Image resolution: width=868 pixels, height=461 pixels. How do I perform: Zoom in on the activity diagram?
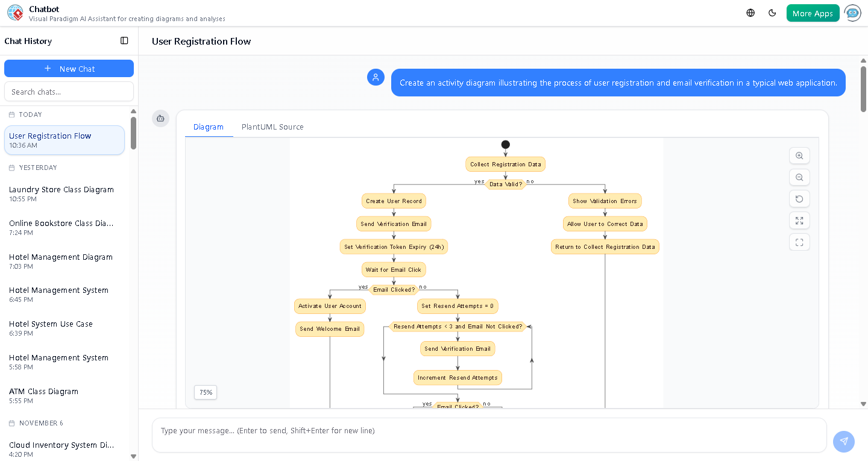pyautogui.click(x=799, y=155)
